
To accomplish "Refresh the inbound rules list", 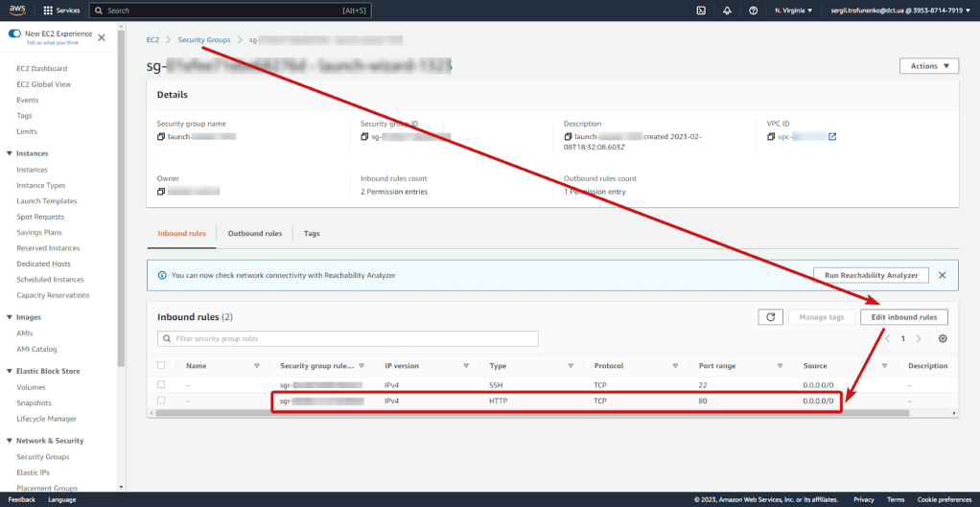I will (x=770, y=317).
